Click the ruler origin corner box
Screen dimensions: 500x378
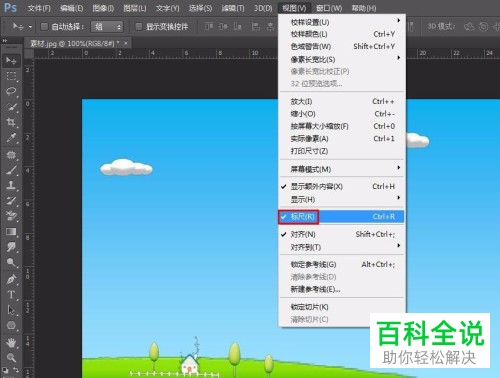click(29, 54)
